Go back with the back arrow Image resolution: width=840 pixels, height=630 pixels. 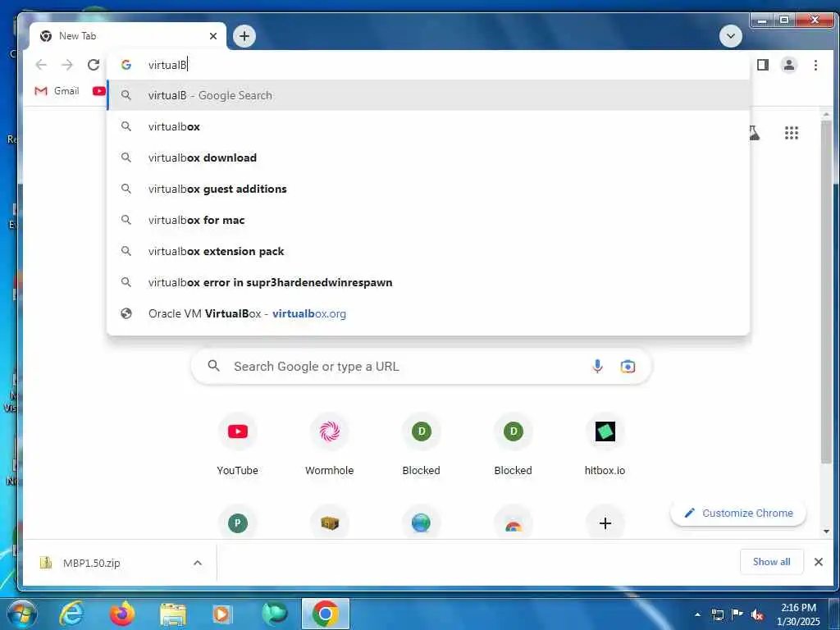coord(41,65)
